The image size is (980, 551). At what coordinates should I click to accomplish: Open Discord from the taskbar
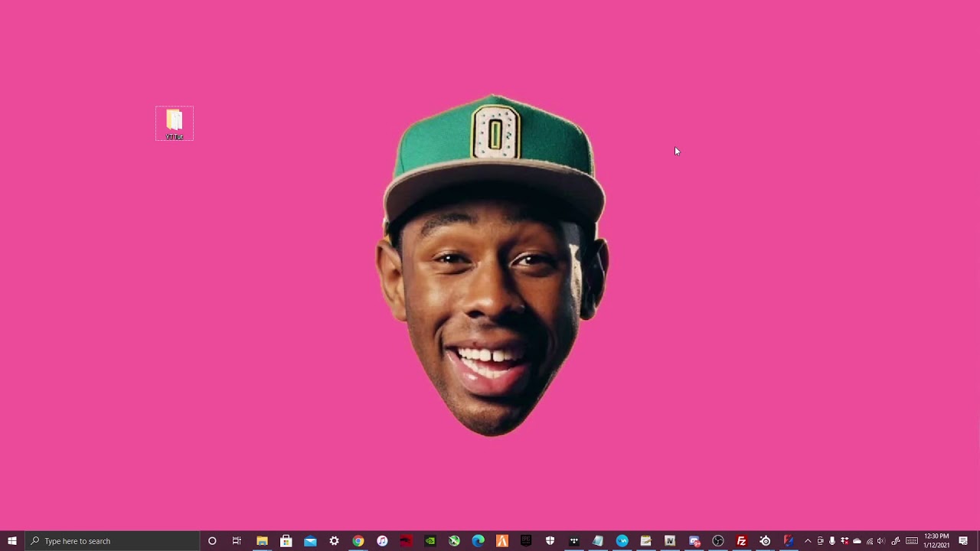pyautogui.click(x=694, y=541)
